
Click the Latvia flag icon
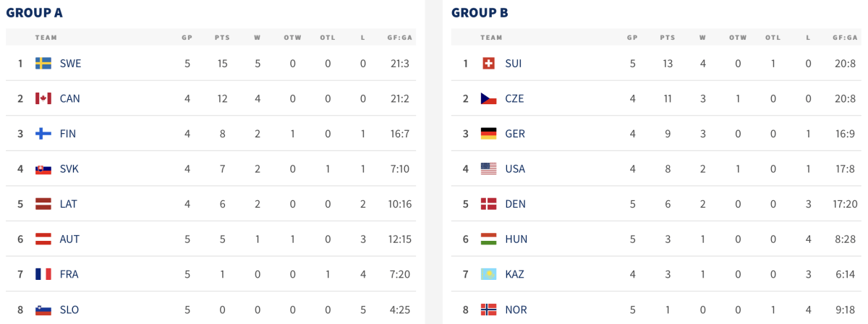click(x=43, y=204)
